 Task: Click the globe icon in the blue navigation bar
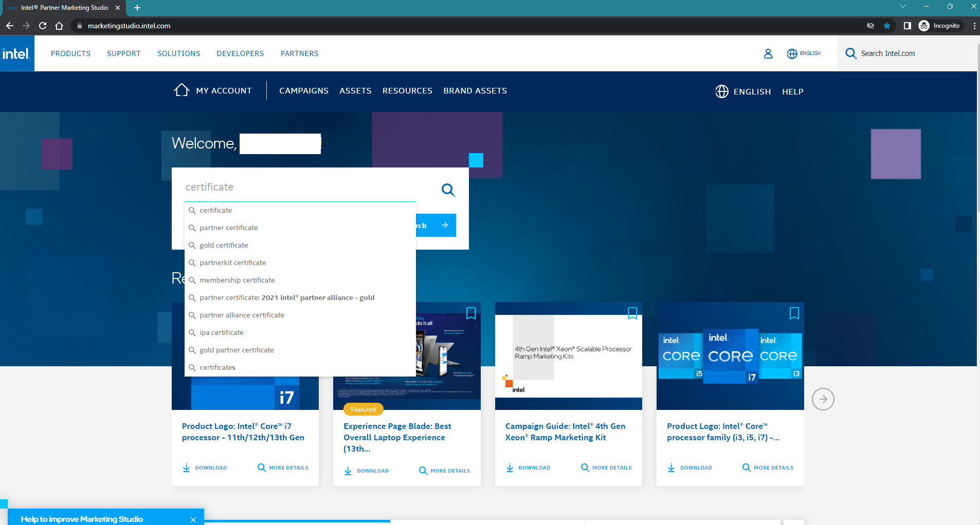pyautogui.click(x=722, y=91)
